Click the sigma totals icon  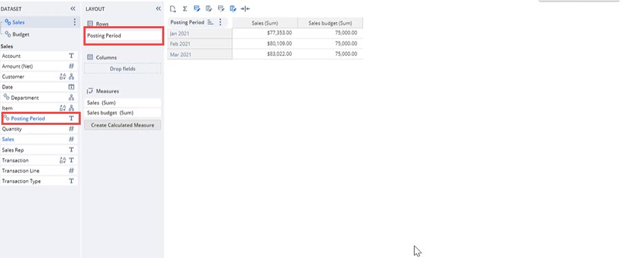point(185,8)
